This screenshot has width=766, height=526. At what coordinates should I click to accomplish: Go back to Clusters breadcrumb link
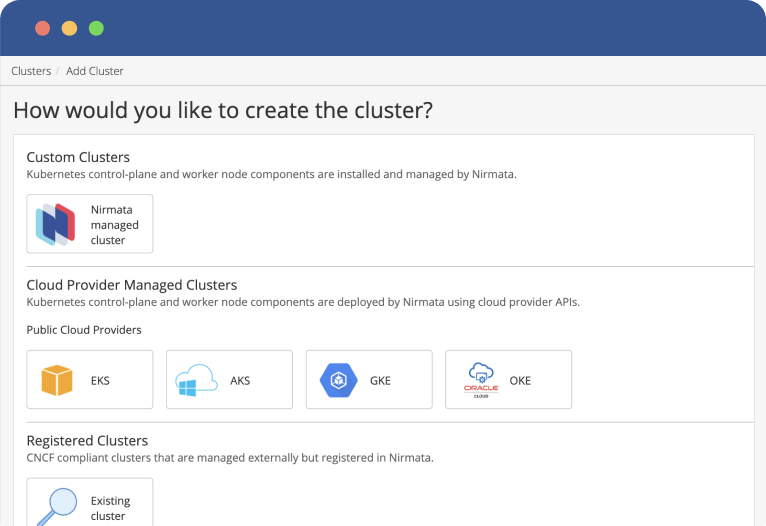click(31, 71)
